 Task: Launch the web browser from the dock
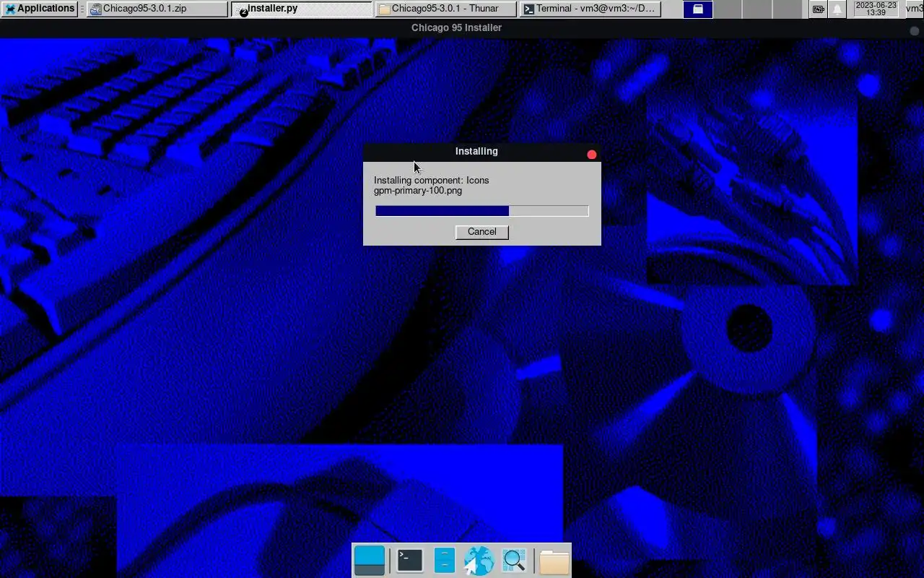(478, 561)
